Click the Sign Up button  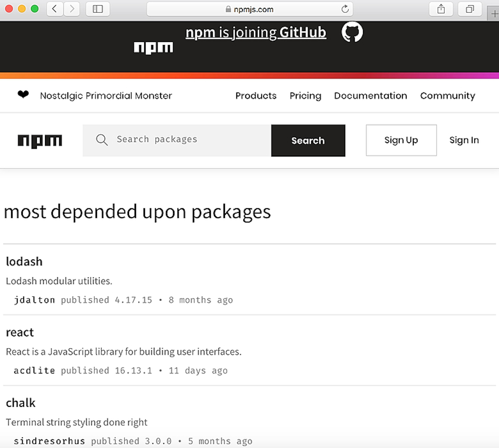tap(401, 140)
